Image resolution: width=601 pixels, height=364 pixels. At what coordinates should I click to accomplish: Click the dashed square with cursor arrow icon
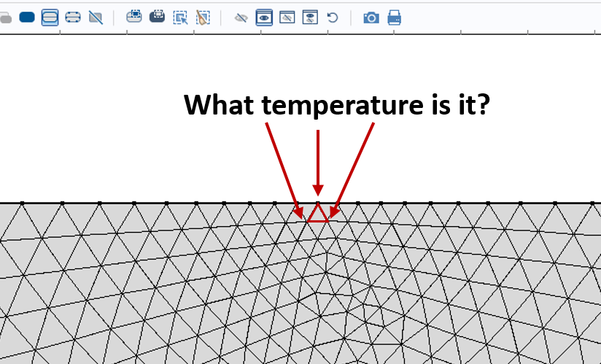click(x=180, y=18)
